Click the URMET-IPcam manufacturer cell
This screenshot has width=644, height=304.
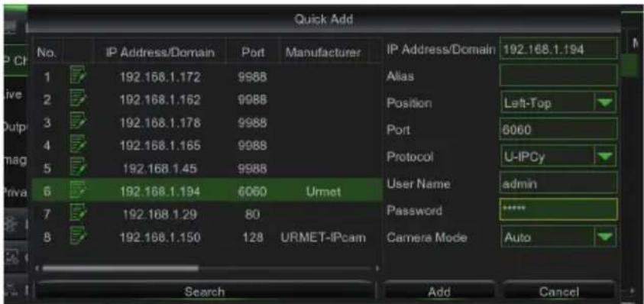click(324, 238)
